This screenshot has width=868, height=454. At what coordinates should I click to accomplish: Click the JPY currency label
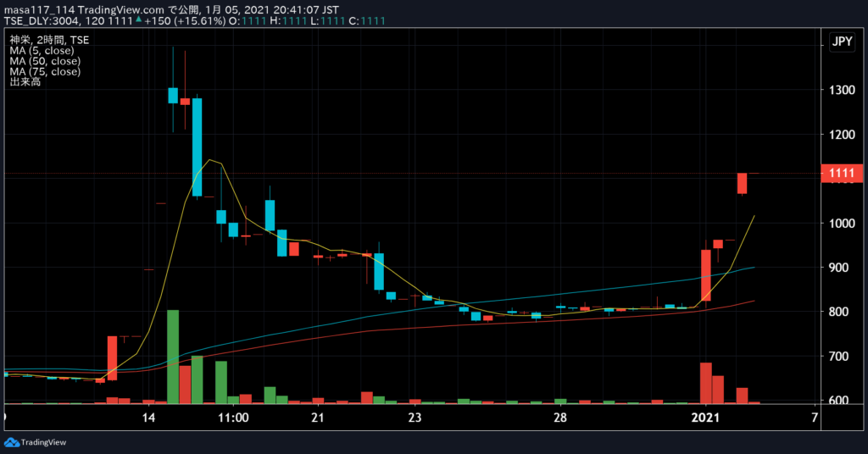click(843, 42)
